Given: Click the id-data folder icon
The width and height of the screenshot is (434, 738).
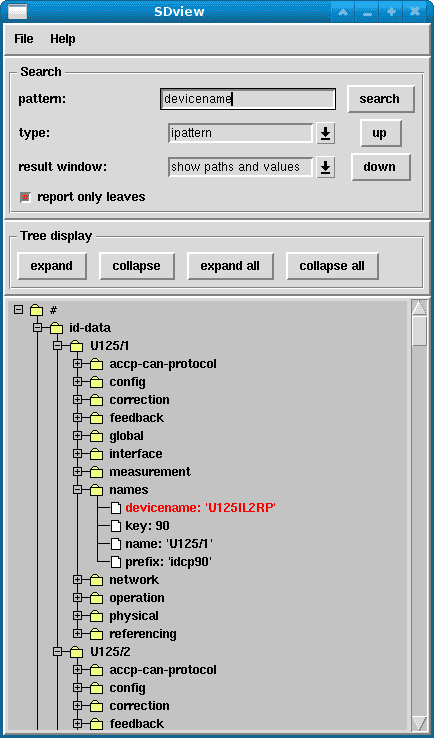Looking at the screenshot, I should (x=56, y=328).
